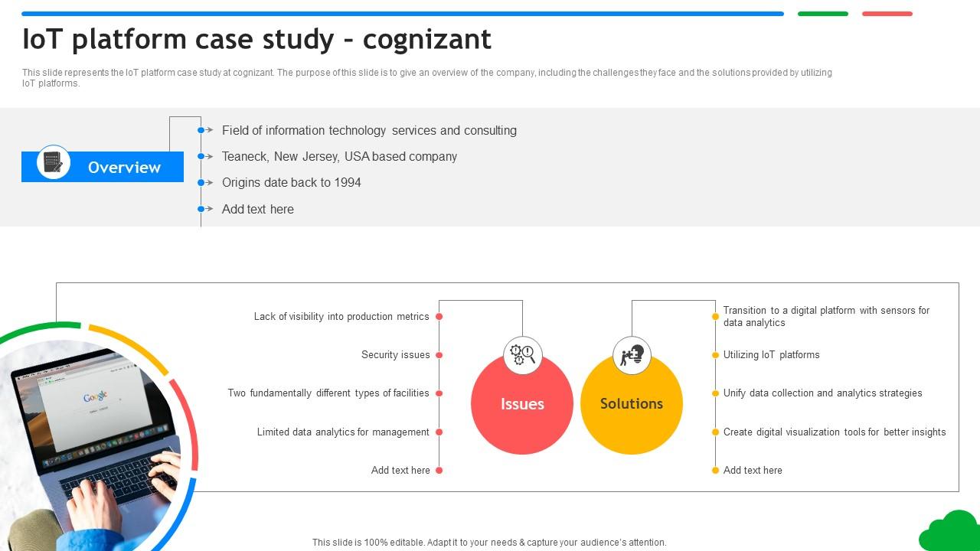The width and height of the screenshot is (980, 551).
Task: Select the laptop photo thumbnail
Action: pos(90,444)
